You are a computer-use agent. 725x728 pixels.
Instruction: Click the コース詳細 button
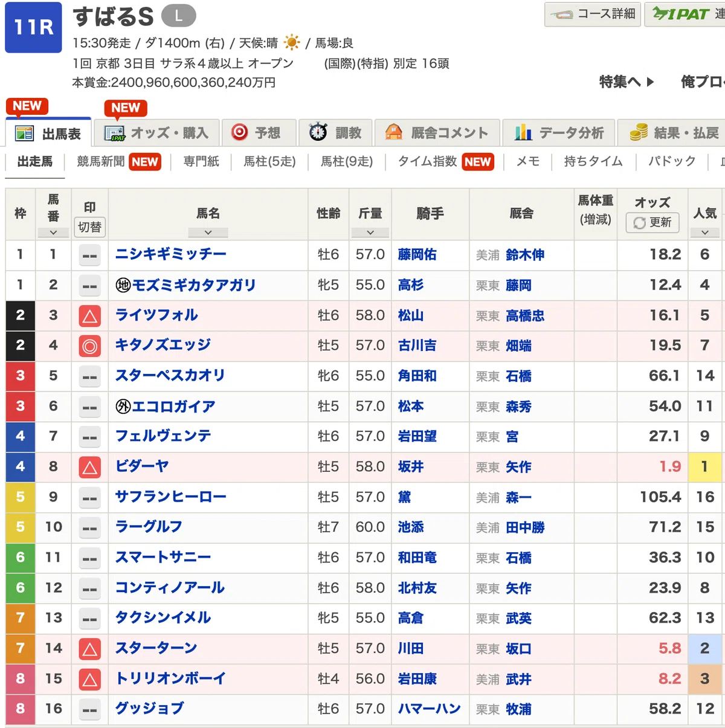coord(592,14)
